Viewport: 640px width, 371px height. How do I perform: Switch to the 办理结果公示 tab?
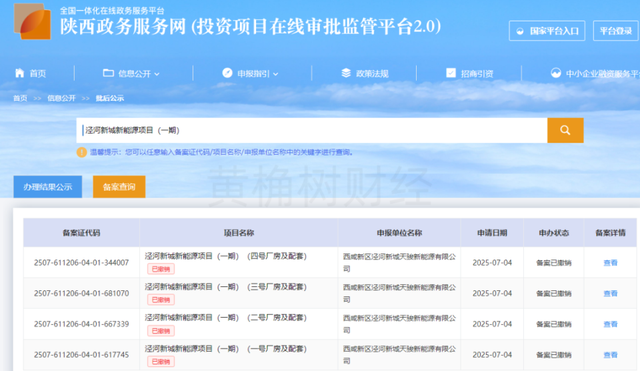[x=48, y=187]
